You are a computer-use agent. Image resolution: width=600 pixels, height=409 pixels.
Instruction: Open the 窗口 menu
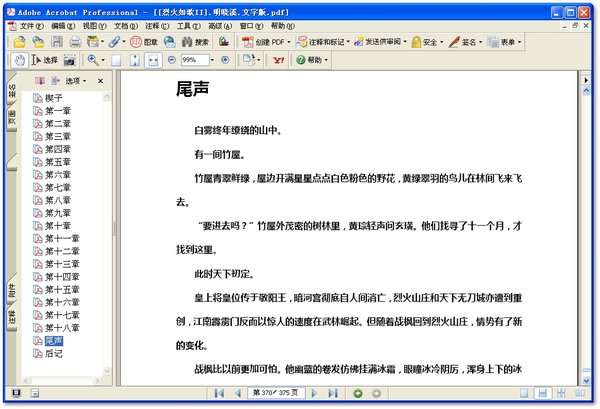(x=251, y=26)
